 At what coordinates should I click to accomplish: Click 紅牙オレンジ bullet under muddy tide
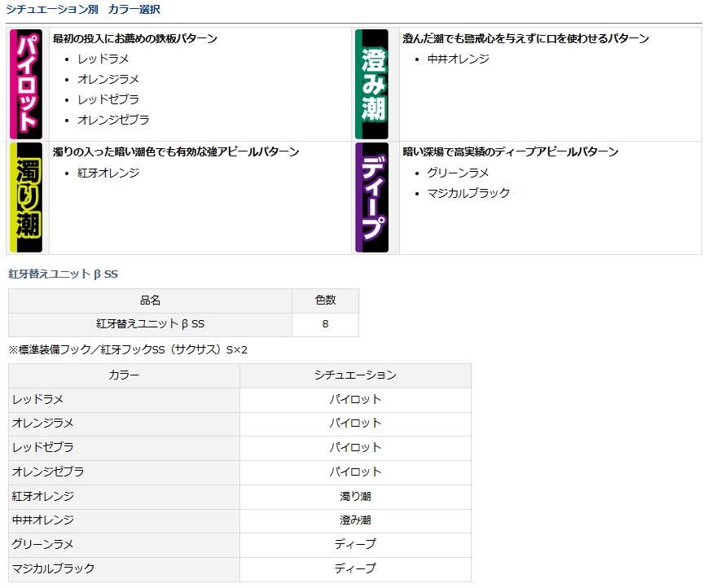tap(108, 173)
